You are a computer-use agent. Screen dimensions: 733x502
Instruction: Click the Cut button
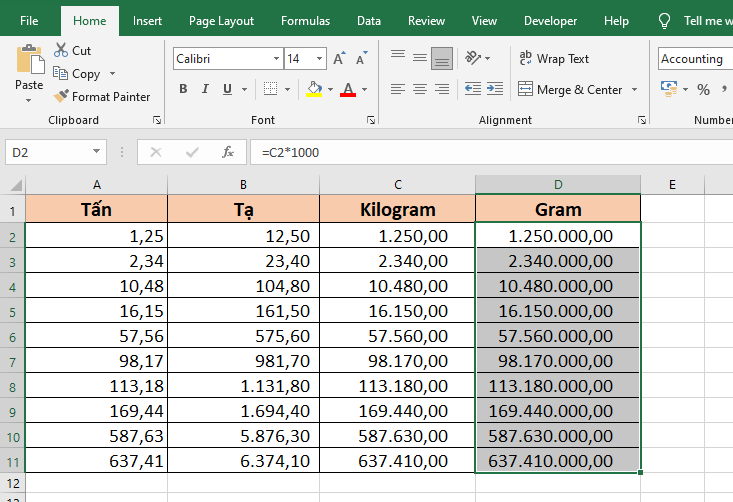(x=72, y=51)
